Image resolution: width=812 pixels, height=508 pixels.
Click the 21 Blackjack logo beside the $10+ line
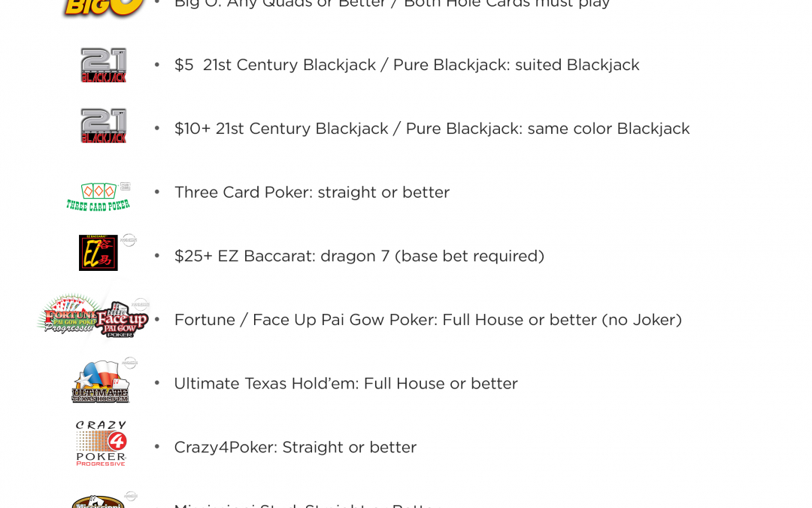[104, 126]
